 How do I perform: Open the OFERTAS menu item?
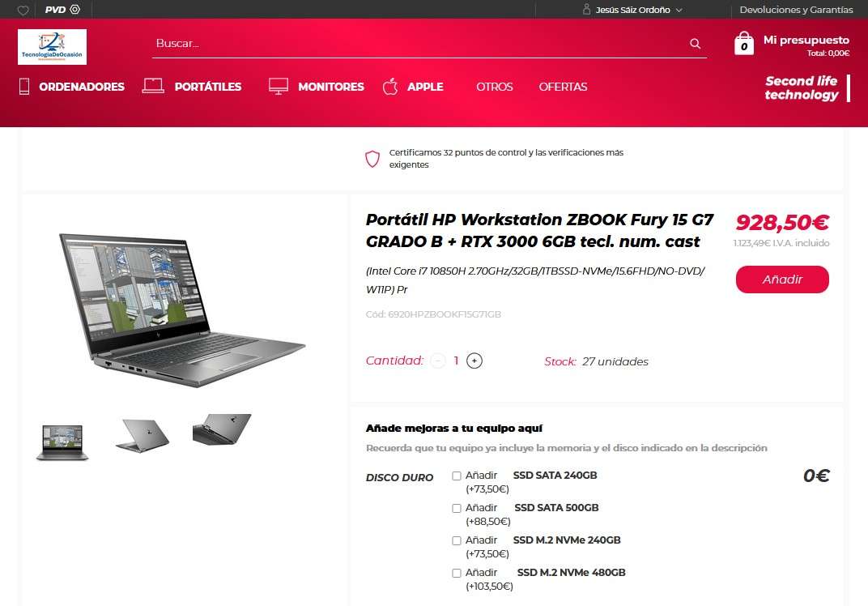tap(563, 87)
